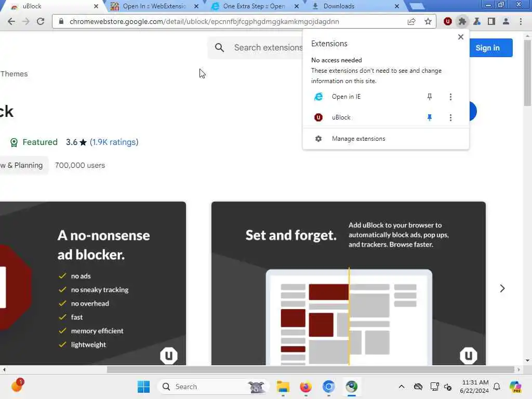Reload the current page
The height and width of the screenshot is (399, 532).
click(x=41, y=21)
